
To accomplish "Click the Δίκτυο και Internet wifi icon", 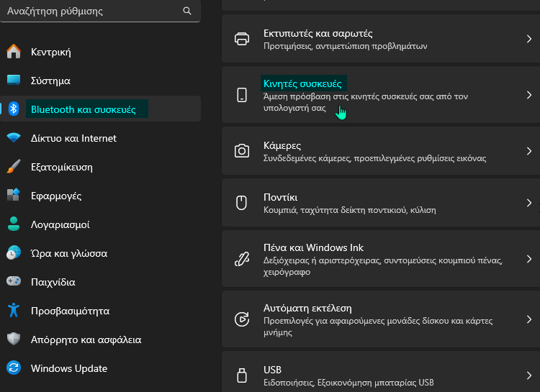I will [14, 137].
